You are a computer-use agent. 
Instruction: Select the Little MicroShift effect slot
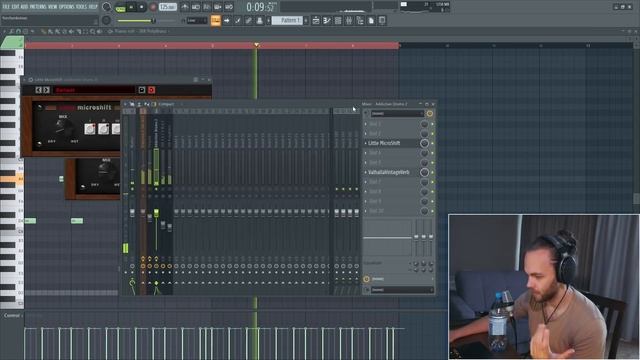(x=384, y=143)
